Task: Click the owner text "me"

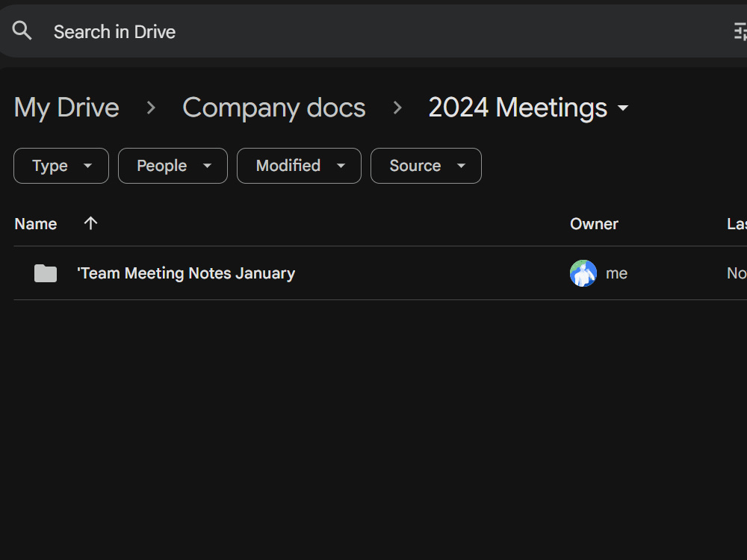Action: [616, 274]
